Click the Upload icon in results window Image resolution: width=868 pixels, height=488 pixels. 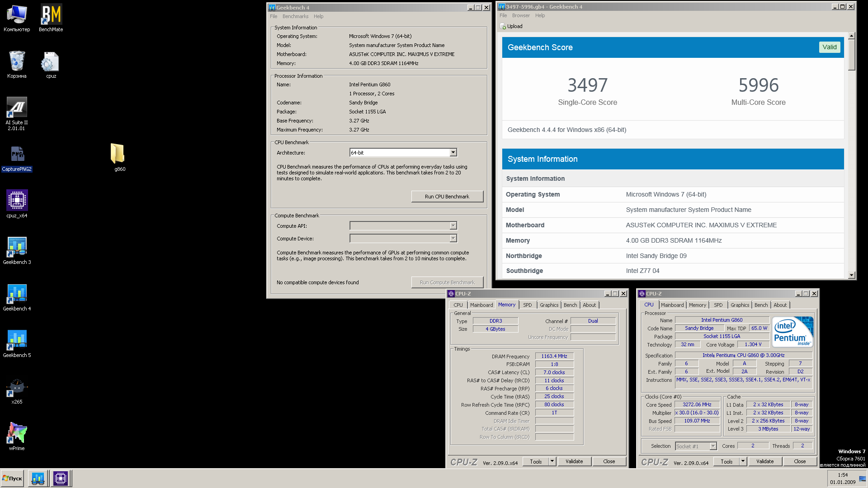(503, 26)
